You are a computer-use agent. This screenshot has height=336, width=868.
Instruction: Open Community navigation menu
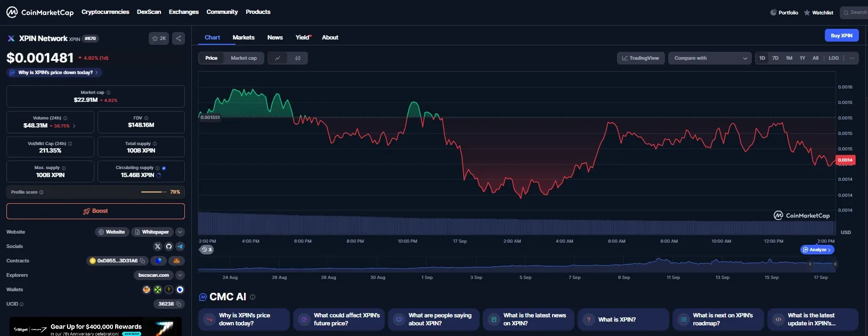222,12
